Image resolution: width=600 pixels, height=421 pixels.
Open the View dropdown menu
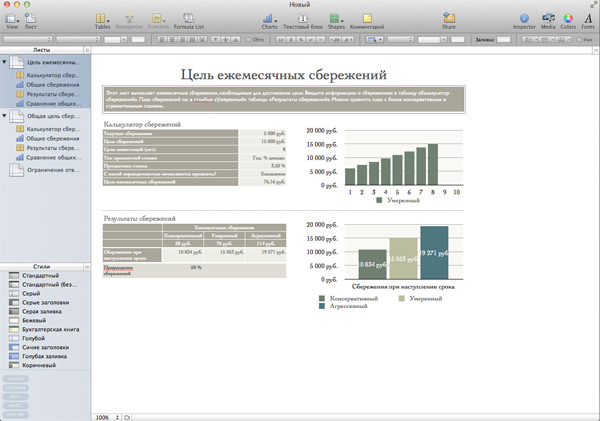coord(12,17)
